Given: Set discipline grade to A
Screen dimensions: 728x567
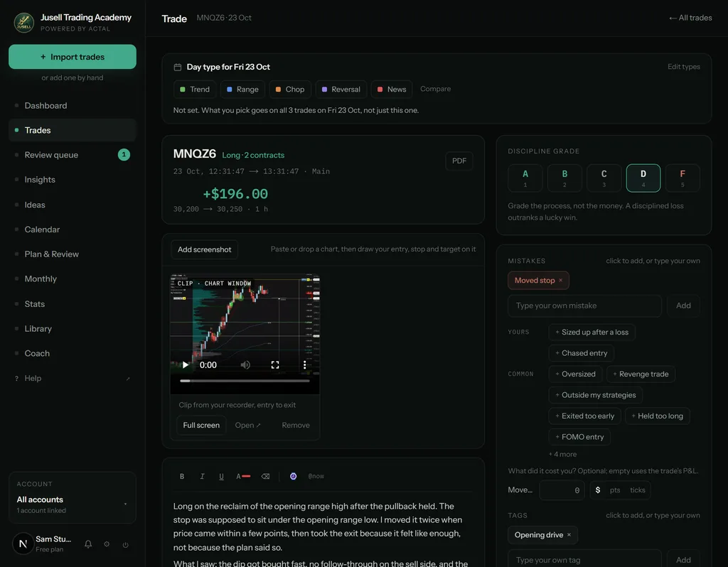Looking at the screenshot, I should click(525, 178).
